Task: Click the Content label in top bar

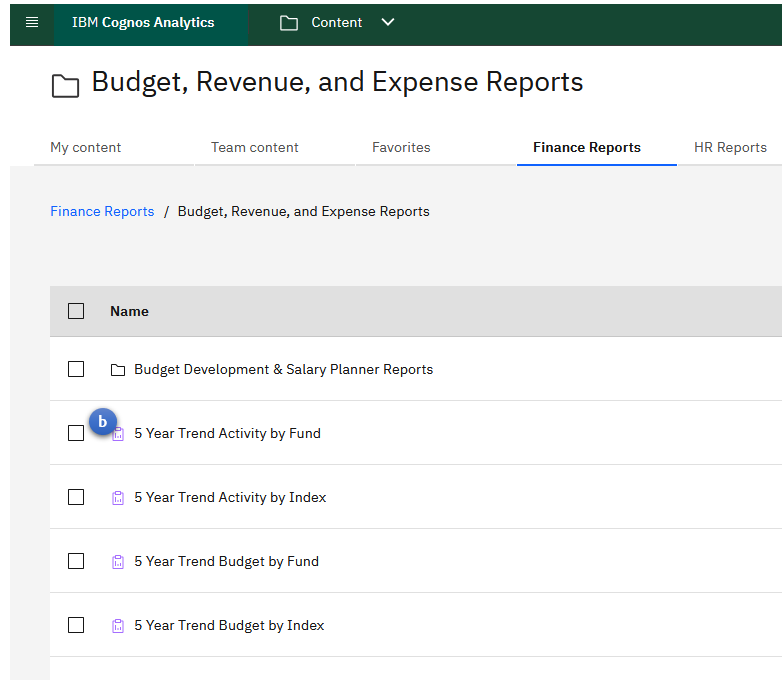Action: click(x=337, y=22)
